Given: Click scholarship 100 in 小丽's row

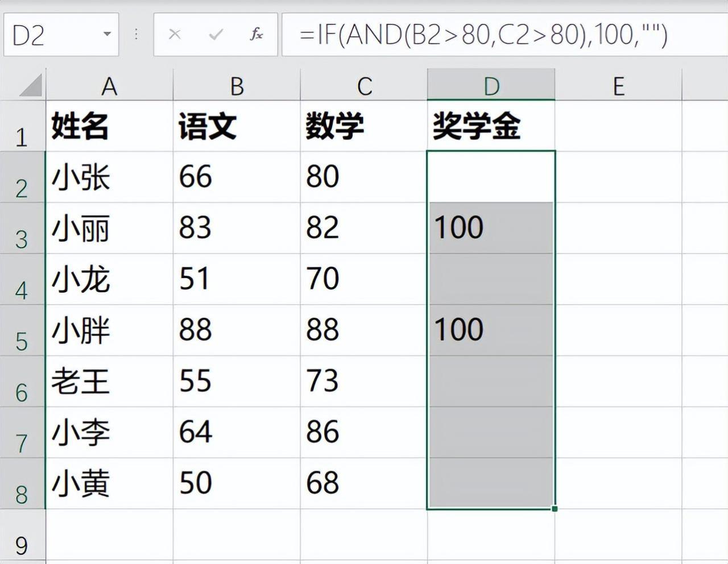Looking at the screenshot, I should click(491, 228).
